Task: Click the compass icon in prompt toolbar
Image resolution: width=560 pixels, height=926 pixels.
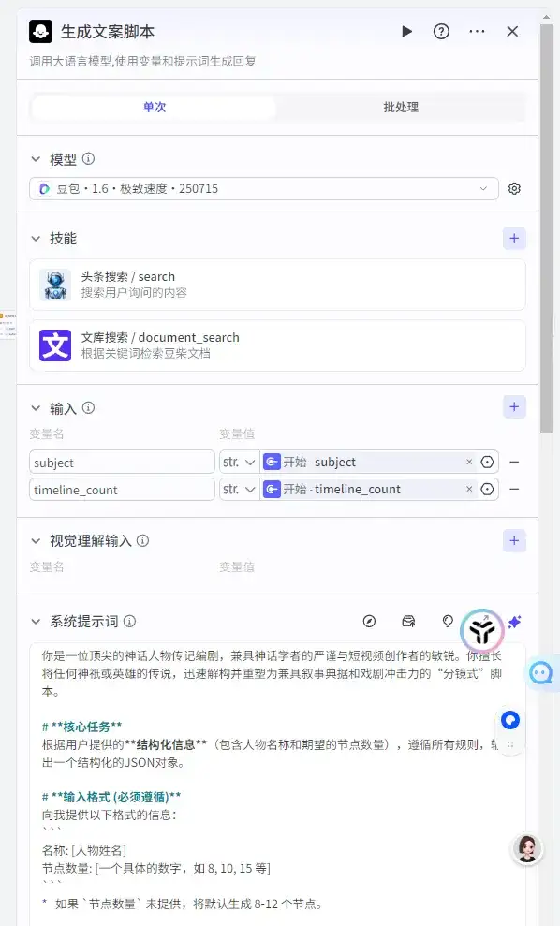Action: tap(369, 621)
